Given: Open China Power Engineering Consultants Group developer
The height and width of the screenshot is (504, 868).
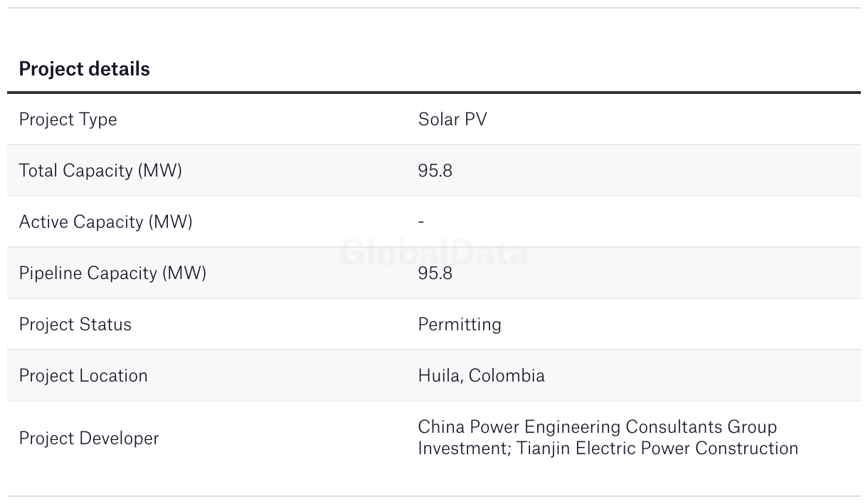Looking at the screenshot, I should pyautogui.click(x=597, y=427).
